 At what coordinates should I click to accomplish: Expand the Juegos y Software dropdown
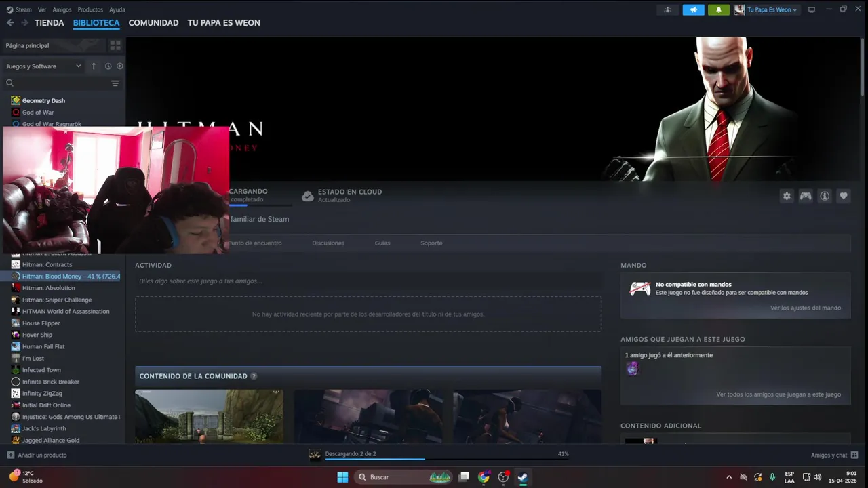[43, 66]
